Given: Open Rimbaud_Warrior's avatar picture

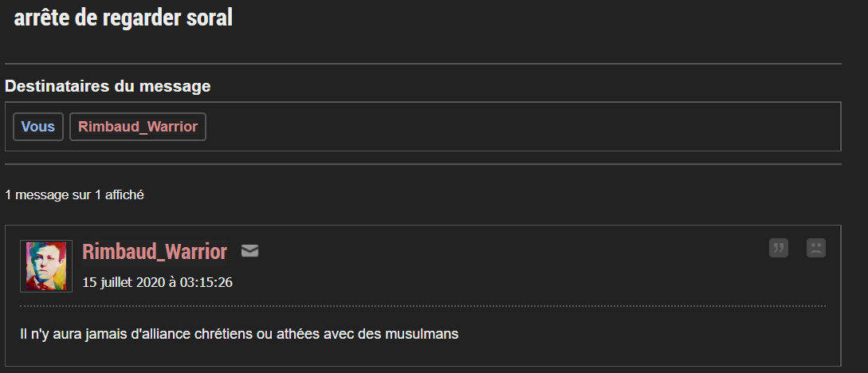Looking at the screenshot, I should [x=46, y=266].
